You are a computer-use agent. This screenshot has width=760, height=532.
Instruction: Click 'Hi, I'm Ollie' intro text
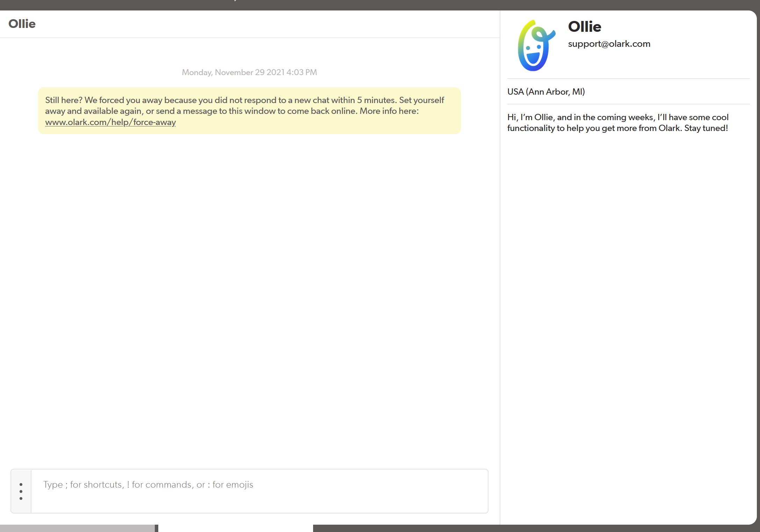[x=530, y=117]
